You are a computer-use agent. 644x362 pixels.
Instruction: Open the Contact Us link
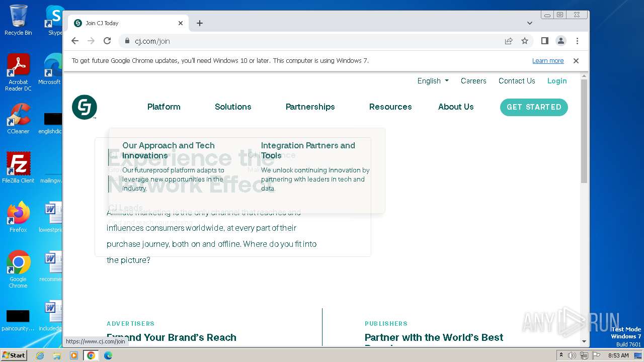517,81
